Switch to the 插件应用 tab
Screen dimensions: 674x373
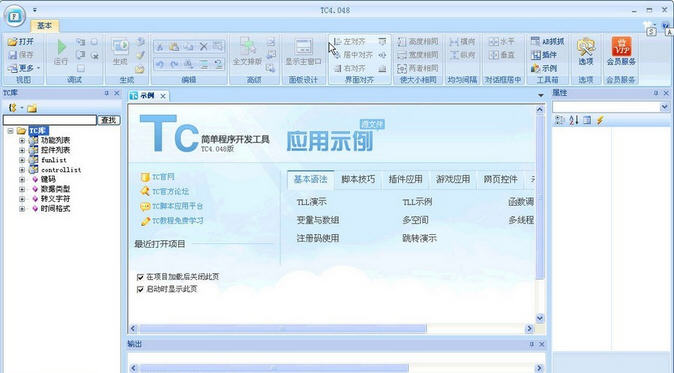pos(405,180)
